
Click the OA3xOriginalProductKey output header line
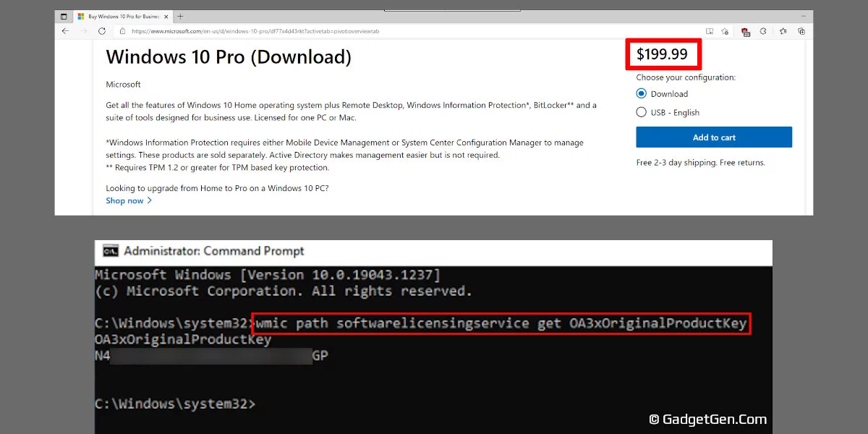pos(183,339)
